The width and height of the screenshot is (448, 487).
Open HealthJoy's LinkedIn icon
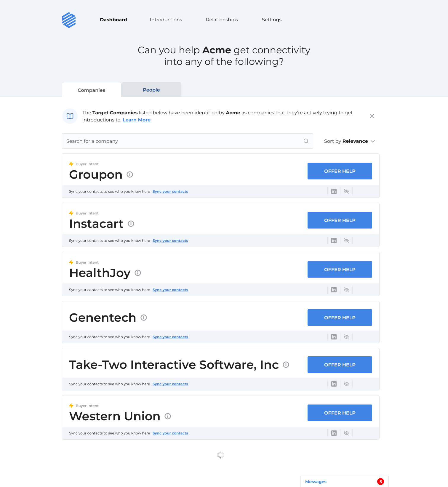334,290
